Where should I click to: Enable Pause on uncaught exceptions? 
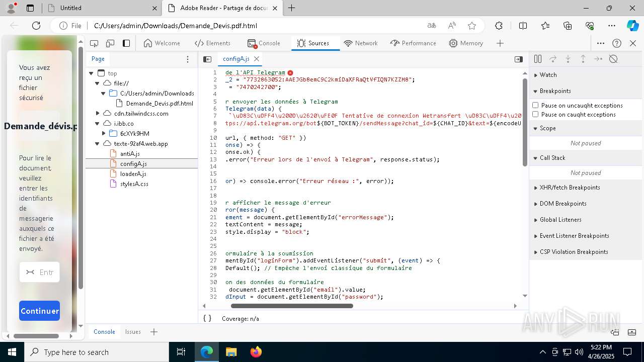point(535,106)
